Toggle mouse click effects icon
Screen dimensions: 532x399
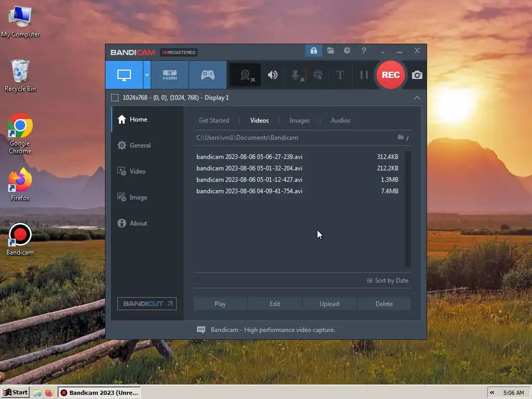(x=318, y=75)
